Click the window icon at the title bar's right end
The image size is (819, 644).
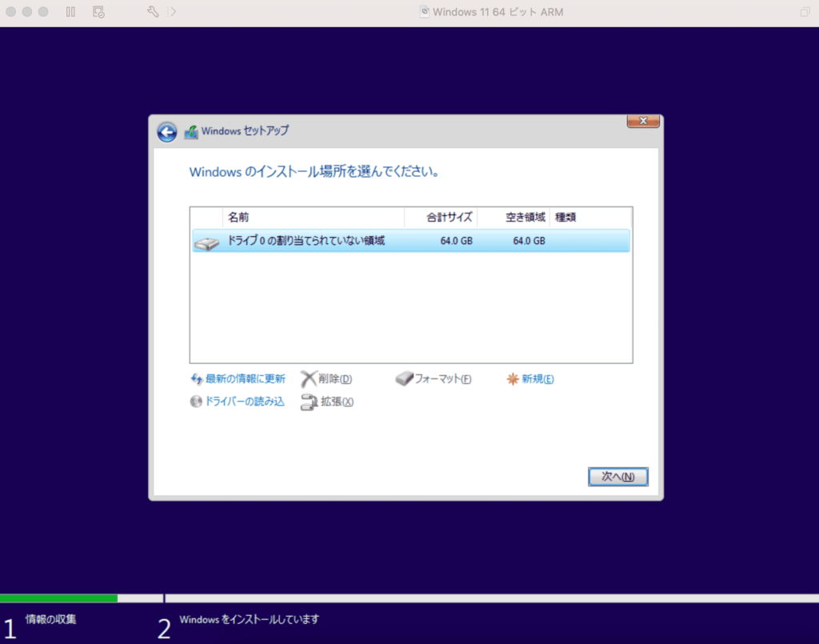pyautogui.click(x=805, y=11)
